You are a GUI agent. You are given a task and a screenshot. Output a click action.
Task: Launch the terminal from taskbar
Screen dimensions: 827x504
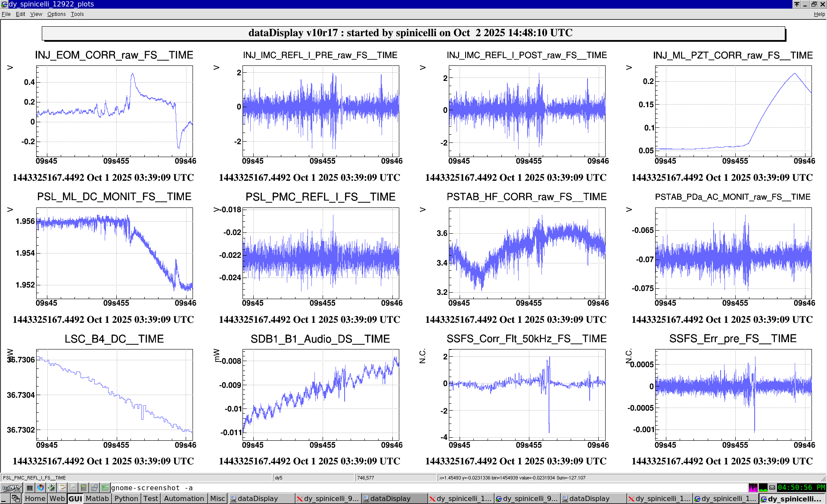30,488
